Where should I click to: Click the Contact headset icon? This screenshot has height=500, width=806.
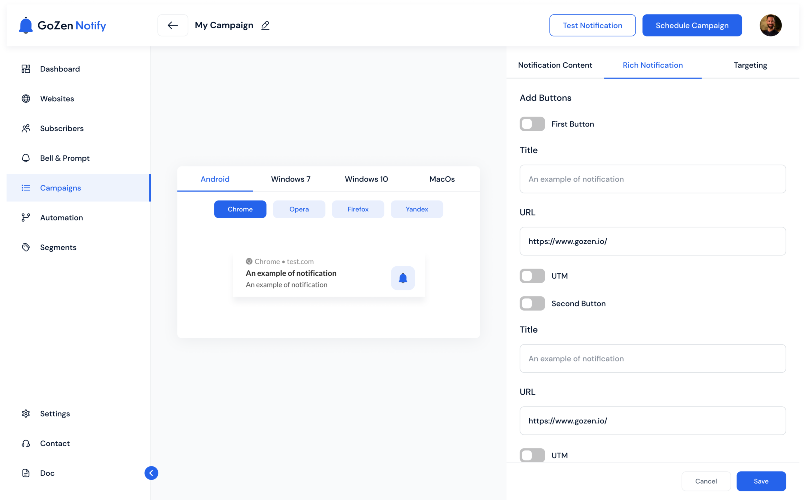(x=26, y=443)
